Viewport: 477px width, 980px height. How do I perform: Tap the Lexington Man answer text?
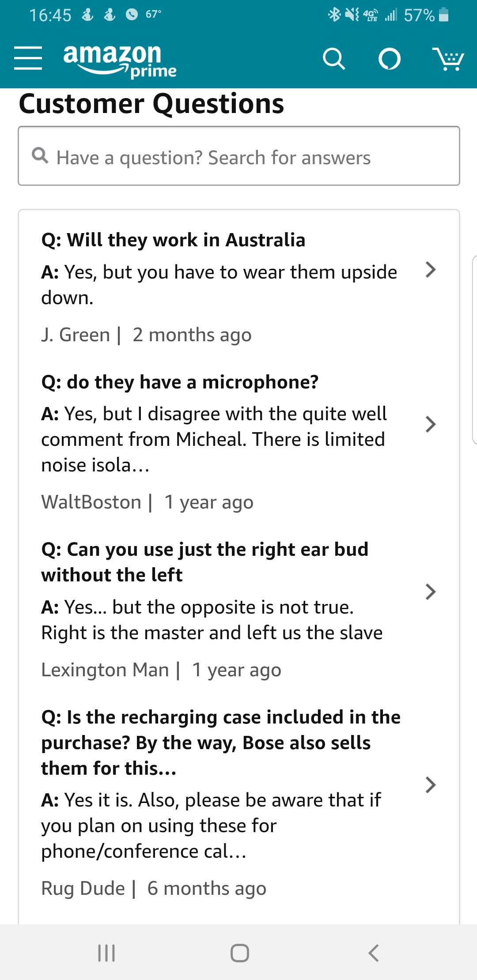pos(212,620)
